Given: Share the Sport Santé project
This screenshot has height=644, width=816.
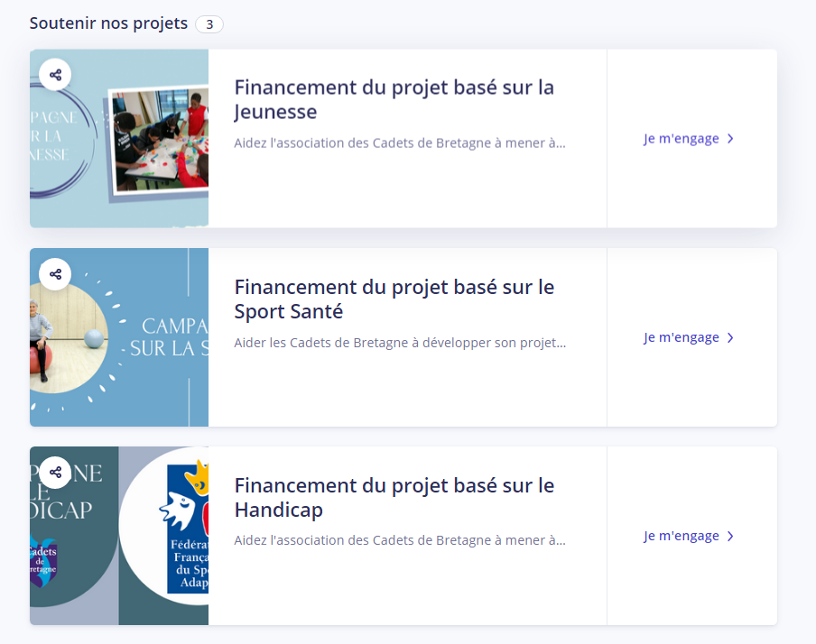Looking at the screenshot, I should (x=55, y=274).
